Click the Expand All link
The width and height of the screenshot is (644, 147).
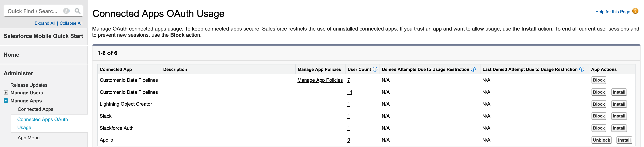(x=45, y=23)
